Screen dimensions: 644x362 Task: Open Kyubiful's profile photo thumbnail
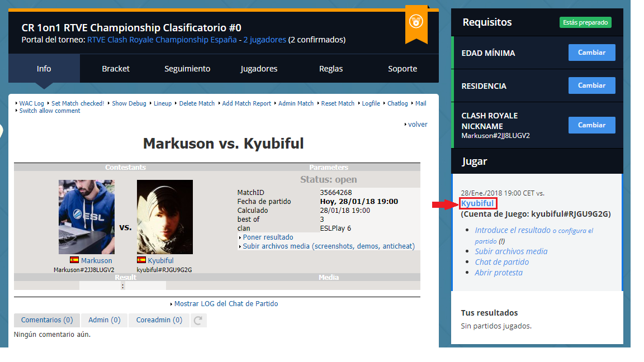(165, 217)
